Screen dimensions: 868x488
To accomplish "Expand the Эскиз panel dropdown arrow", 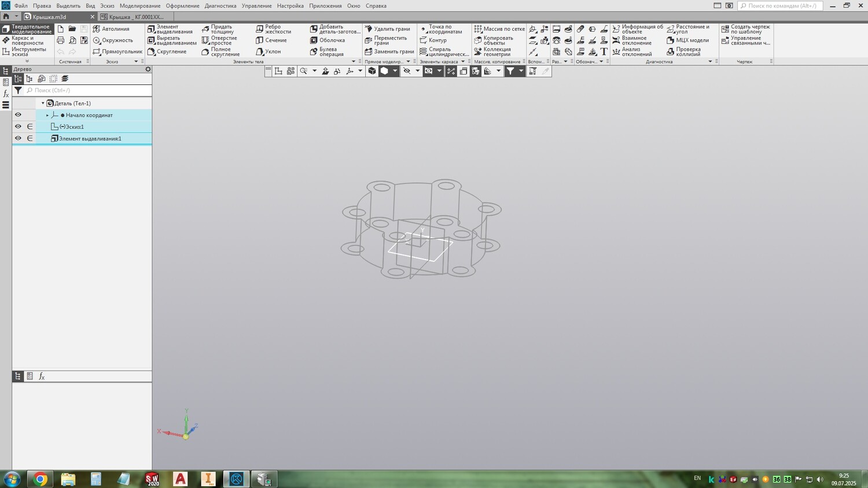I will 136,61.
